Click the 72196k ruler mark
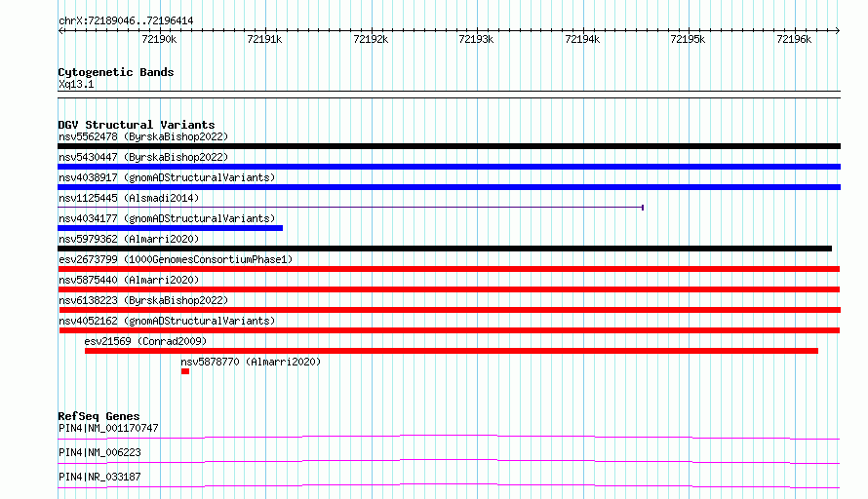The height and width of the screenshot is (499, 868). pos(794,39)
